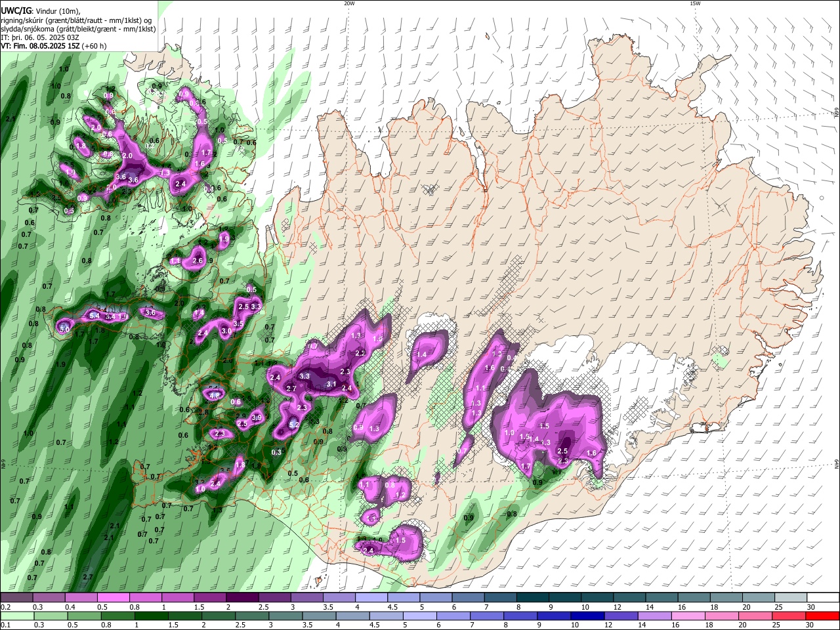Click the gray-purple swatch above top-row label 0.2
This screenshot has height=630, width=840.
[x=16, y=597]
